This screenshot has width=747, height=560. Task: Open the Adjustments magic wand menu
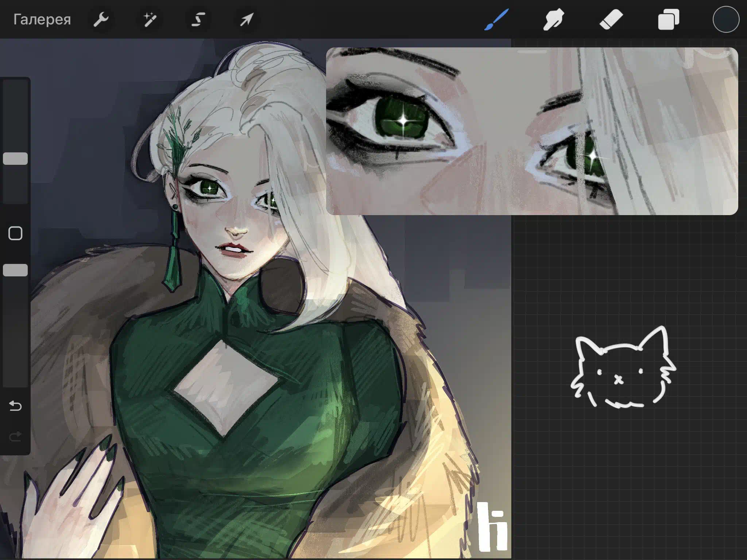(x=150, y=19)
